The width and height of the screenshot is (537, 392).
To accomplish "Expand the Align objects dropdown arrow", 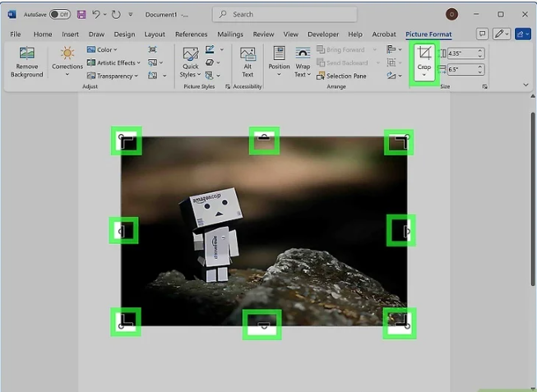I will [400, 49].
